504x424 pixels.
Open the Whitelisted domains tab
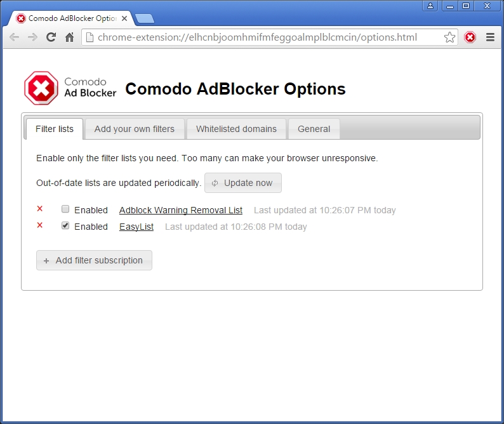click(x=236, y=129)
